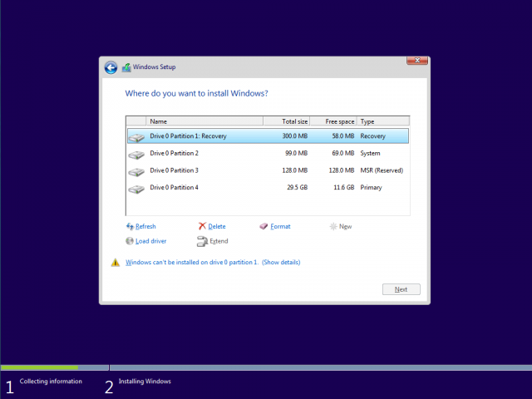Viewport: 532px width, 399px height.
Task: Click the Load driver disc icon
Action: 130,241
